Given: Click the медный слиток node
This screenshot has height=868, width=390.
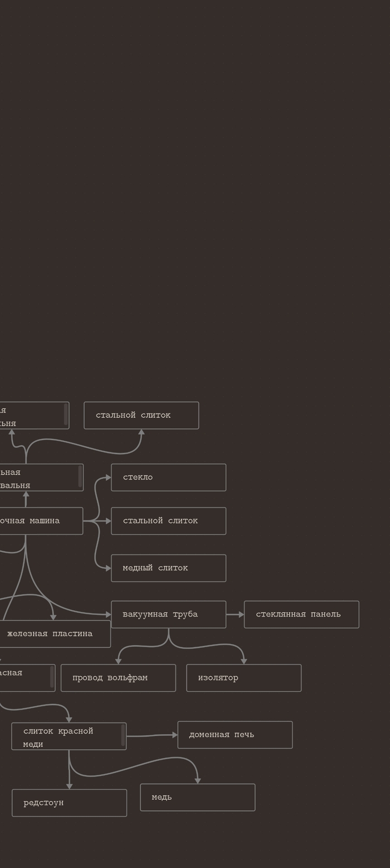Looking at the screenshot, I should coord(168,568).
